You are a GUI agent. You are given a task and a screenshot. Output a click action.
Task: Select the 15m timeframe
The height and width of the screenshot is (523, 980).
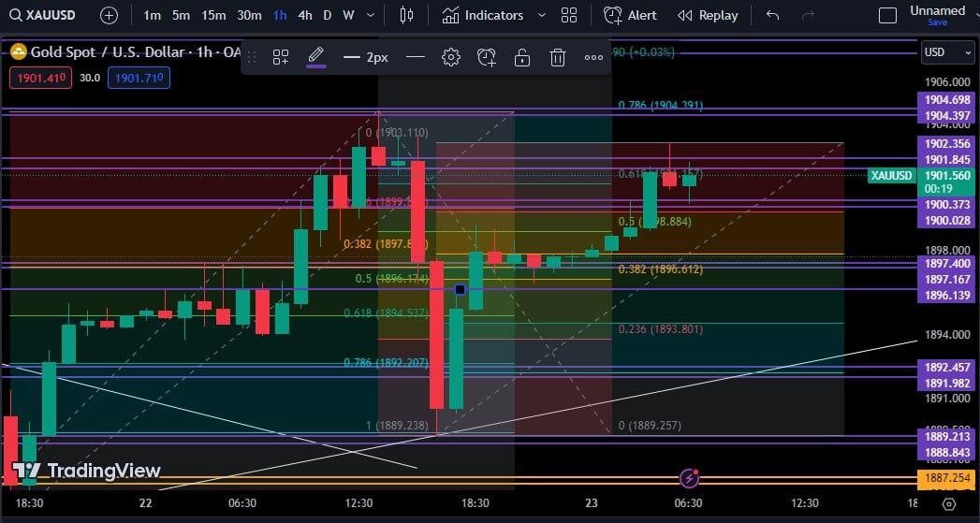coord(213,15)
